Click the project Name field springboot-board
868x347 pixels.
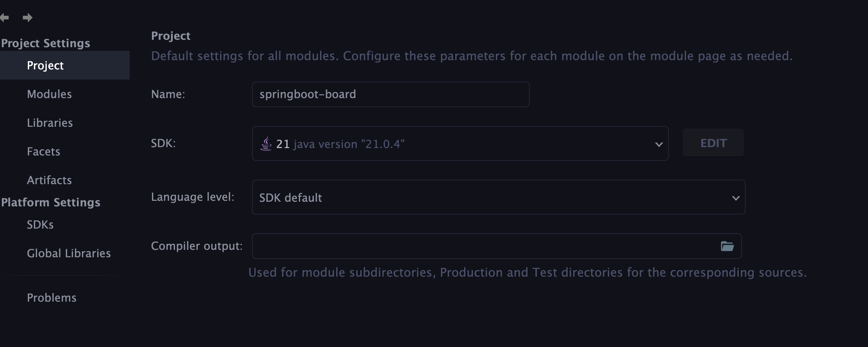tap(390, 94)
